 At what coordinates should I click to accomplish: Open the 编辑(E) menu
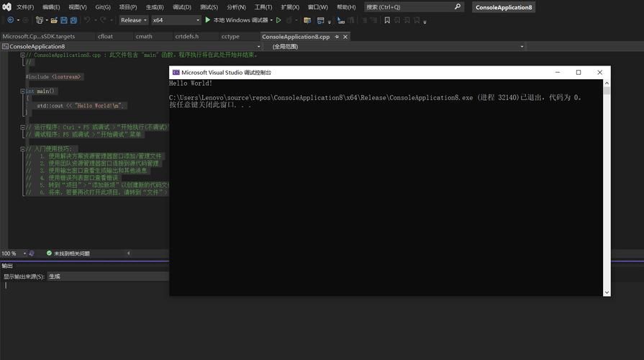(x=51, y=7)
